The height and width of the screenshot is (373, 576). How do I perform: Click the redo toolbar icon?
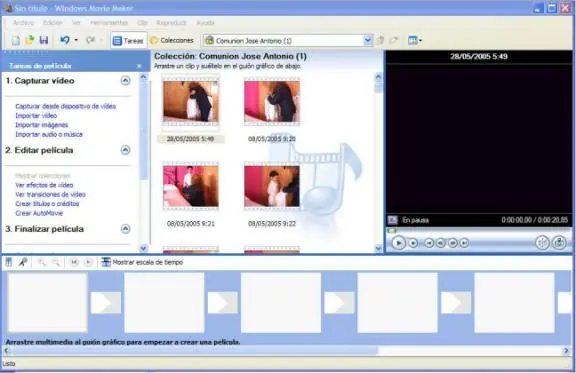(90, 40)
